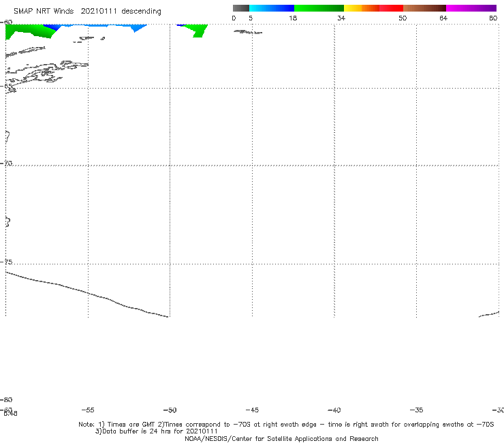Click the date '20210111' in the title
The image size is (504, 443).
click(99, 12)
